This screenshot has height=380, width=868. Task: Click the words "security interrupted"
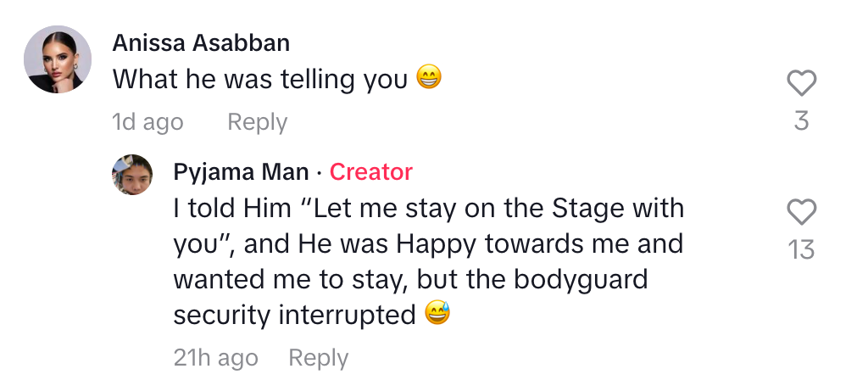point(294,315)
